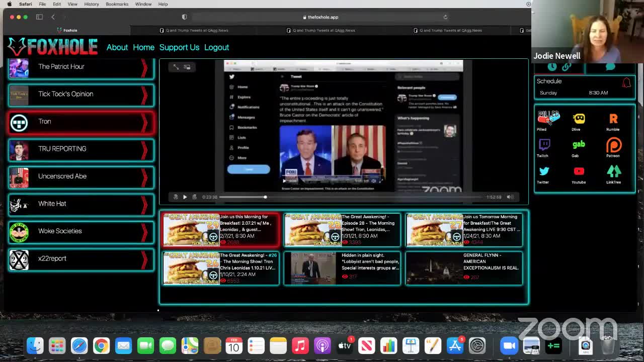Open System Preferences from the Dock
Screen dimensions: 644x362
[x=477, y=345]
